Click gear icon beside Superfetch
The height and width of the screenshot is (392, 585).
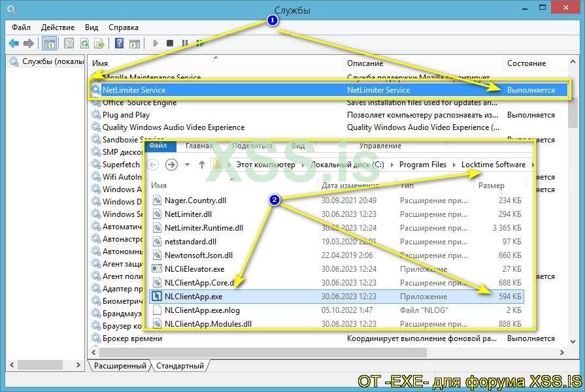[96, 165]
